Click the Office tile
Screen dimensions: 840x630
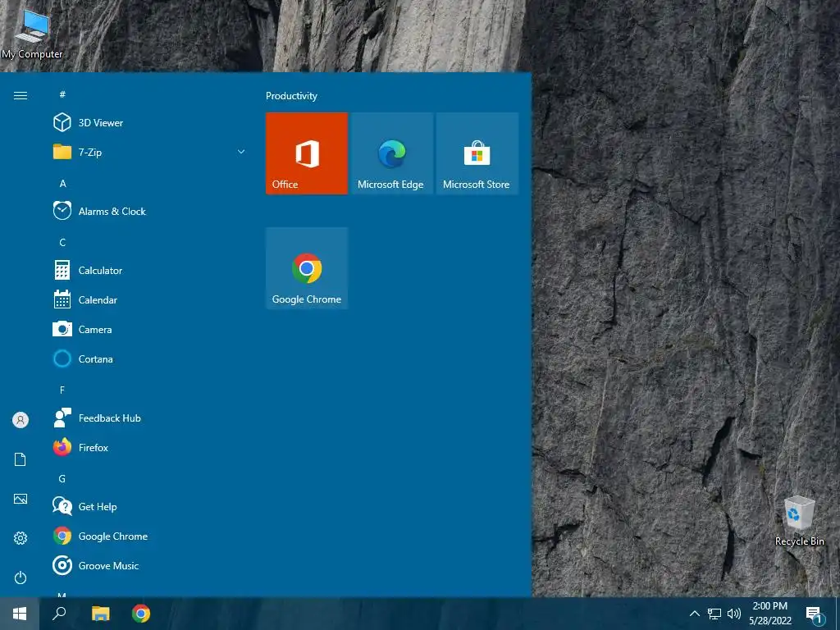point(307,153)
